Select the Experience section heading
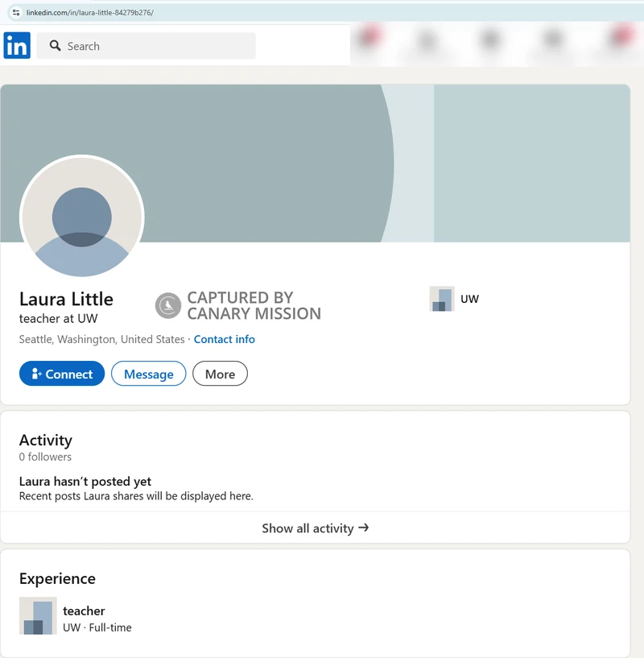The image size is (644, 658). tap(57, 579)
